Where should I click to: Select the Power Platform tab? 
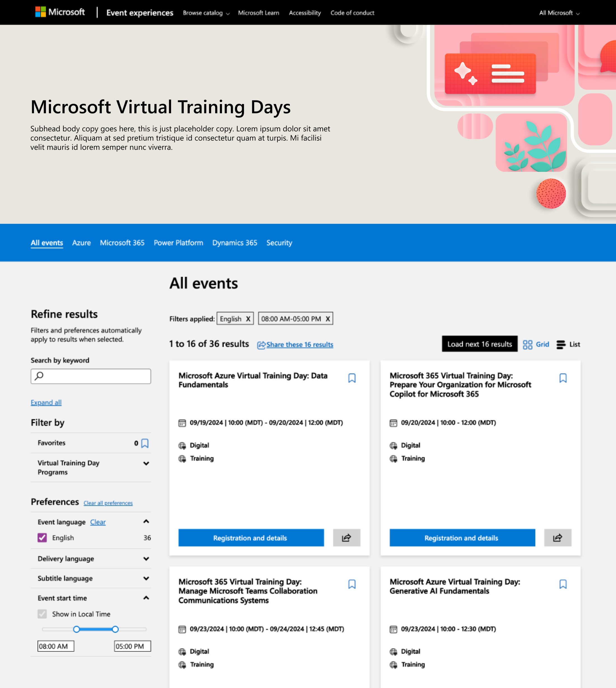coord(178,243)
